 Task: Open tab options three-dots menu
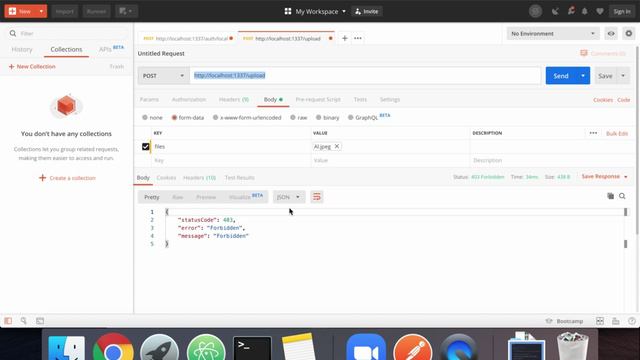pos(358,38)
